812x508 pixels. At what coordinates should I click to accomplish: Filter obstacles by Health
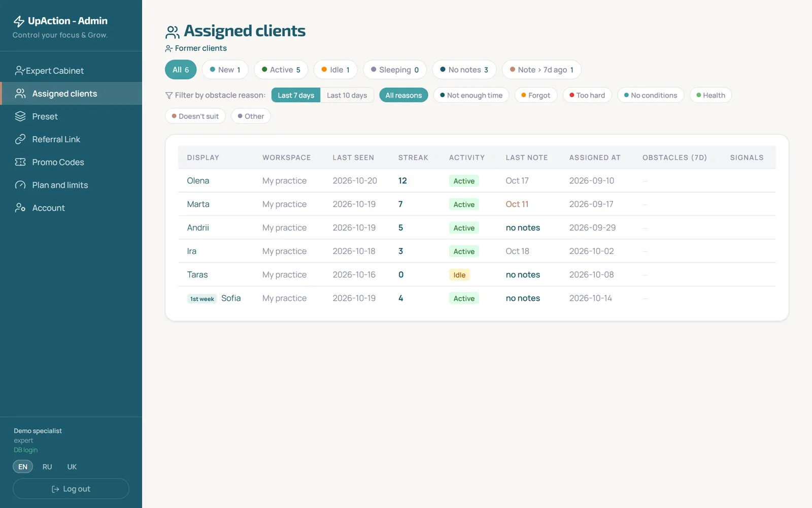click(x=710, y=95)
